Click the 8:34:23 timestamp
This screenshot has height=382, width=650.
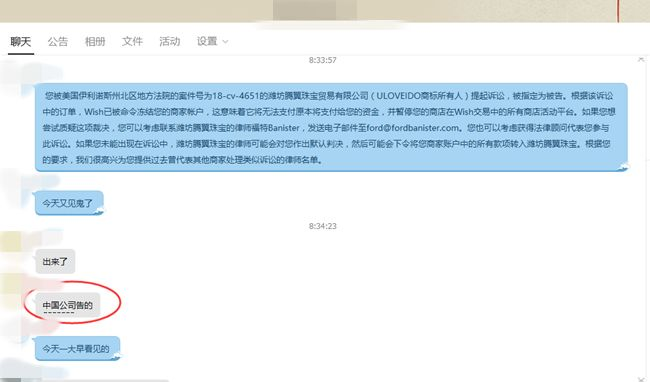click(x=323, y=226)
